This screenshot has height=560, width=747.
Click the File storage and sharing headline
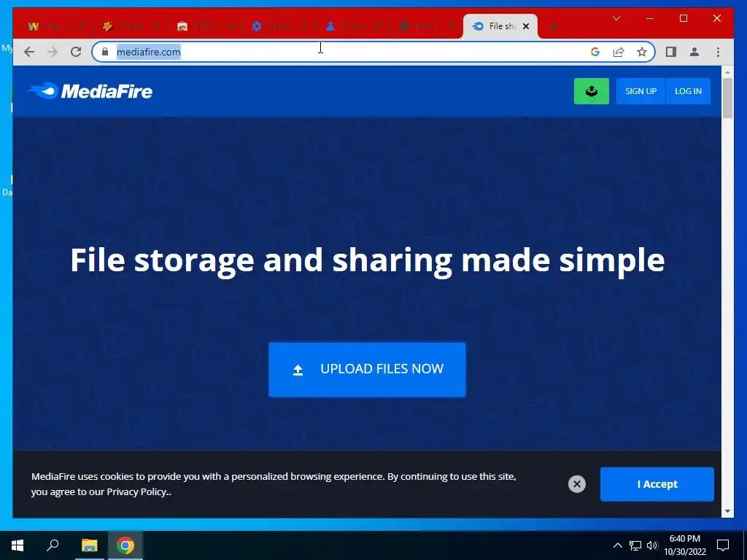[x=368, y=260]
